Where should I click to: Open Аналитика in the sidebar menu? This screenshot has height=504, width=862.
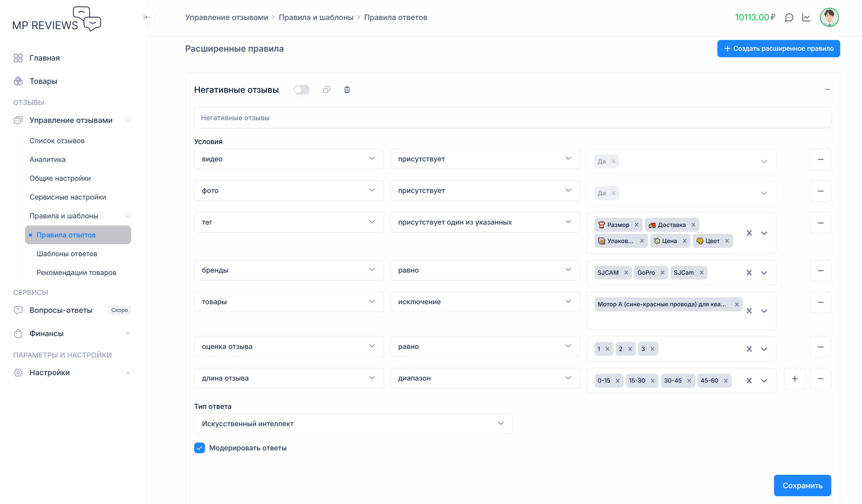[x=47, y=160]
